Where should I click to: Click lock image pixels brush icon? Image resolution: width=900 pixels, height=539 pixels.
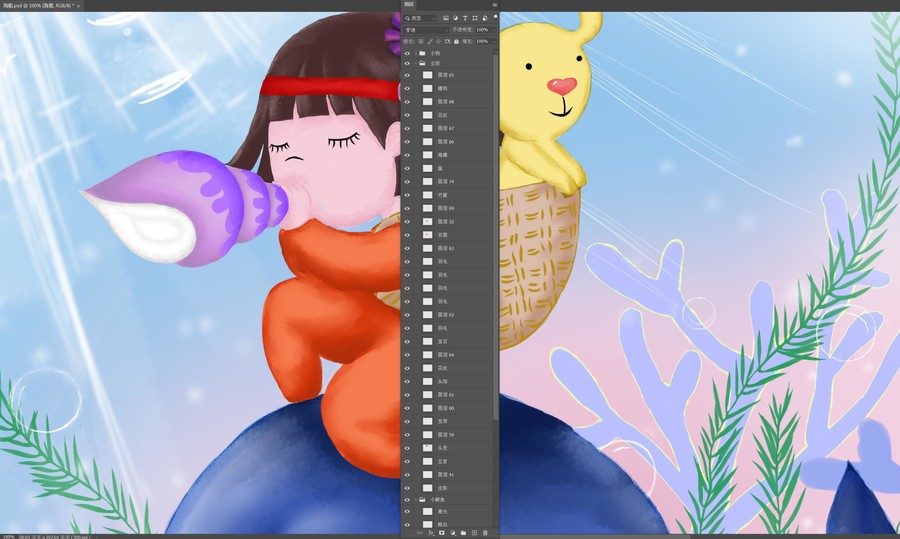tap(430, 41)
